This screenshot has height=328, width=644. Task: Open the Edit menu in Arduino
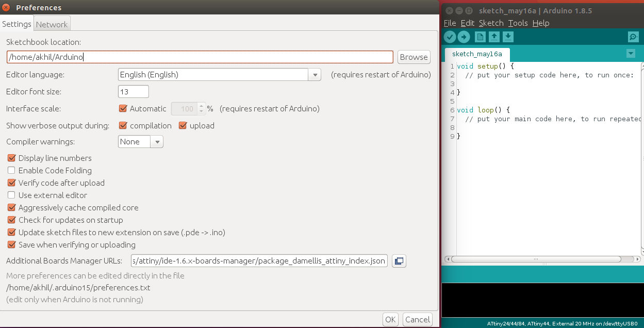click(x=468, y=23)
